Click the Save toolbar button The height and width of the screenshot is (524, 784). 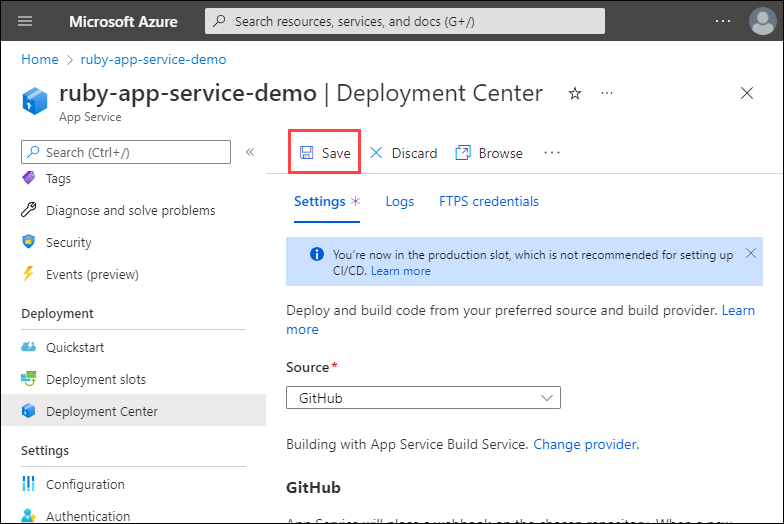pos(325,153)
